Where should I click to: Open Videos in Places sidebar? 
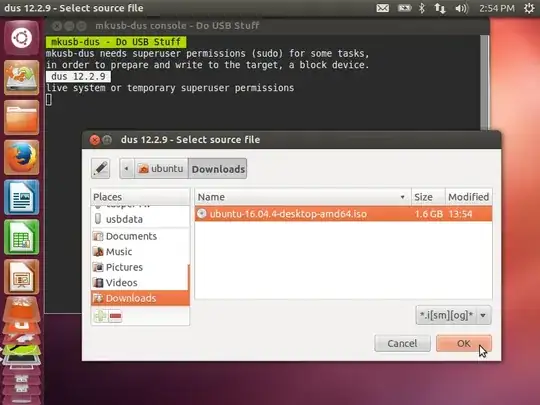140,283
